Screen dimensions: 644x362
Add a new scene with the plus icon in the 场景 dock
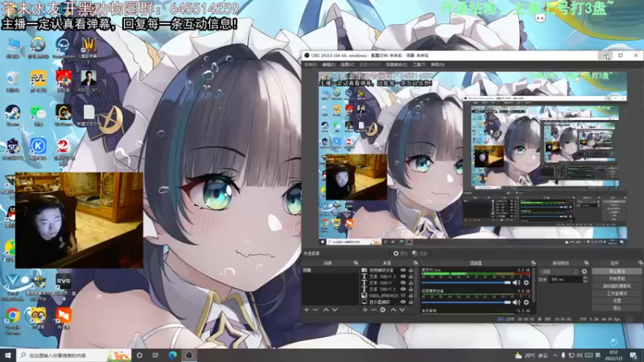307,310
